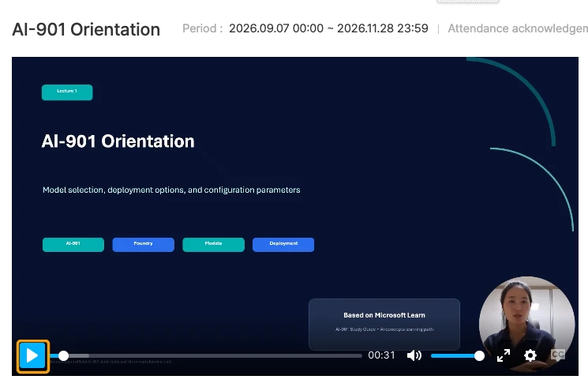Open fullscreen mode with the expand arrows icon
The height and width of the screenshot is (387, 588).
pyautogui.click(x=504, y=355)
